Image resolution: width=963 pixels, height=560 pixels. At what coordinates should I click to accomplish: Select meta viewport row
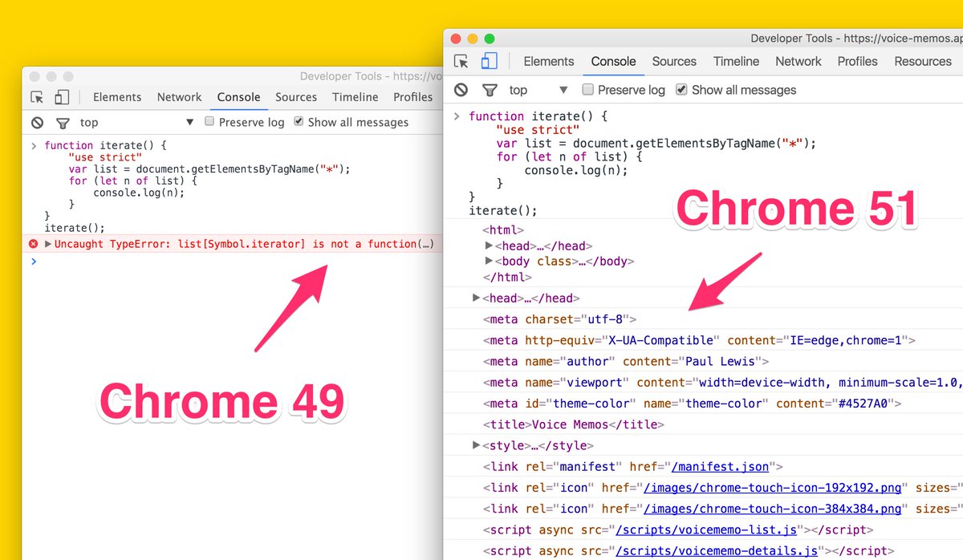point(703,382)
